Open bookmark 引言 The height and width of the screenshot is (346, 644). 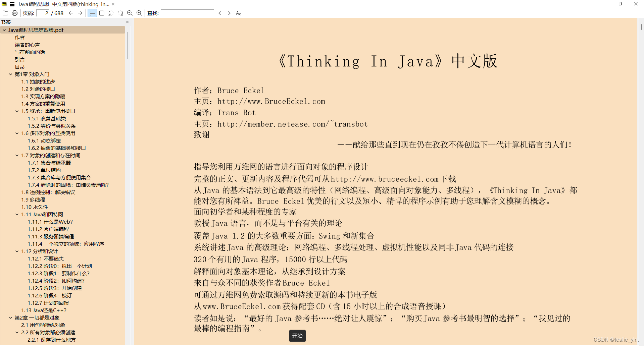pyautogui.click(x=20, y=59)
